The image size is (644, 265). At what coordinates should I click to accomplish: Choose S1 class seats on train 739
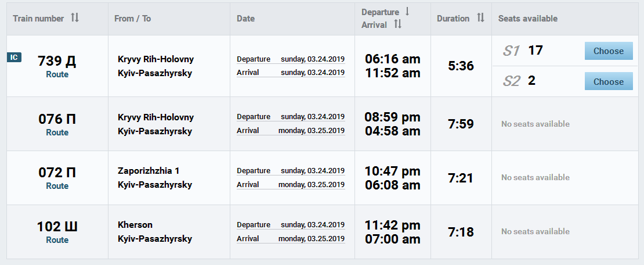pos(608,51)
